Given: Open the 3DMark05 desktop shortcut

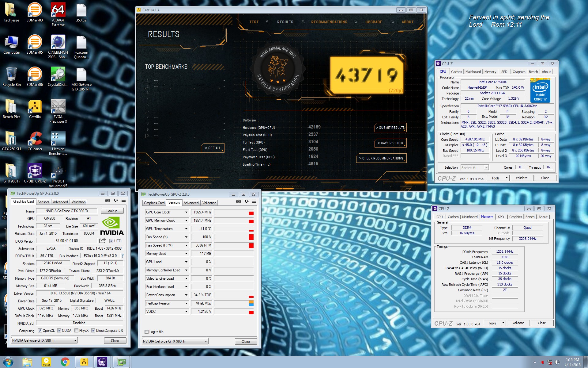Looking at the screenshot, I should [35, 44].
